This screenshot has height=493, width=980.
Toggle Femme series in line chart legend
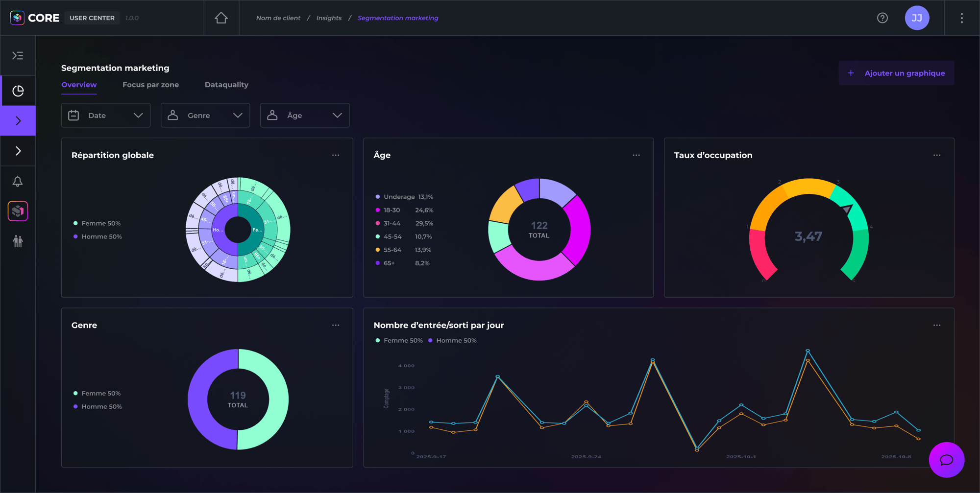399,341
